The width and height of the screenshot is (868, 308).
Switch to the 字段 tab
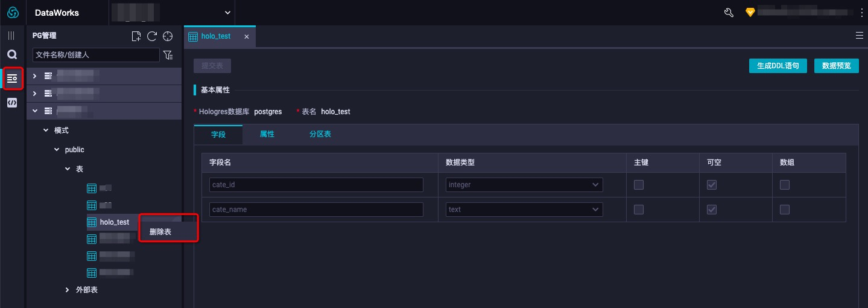pos(218,134)
